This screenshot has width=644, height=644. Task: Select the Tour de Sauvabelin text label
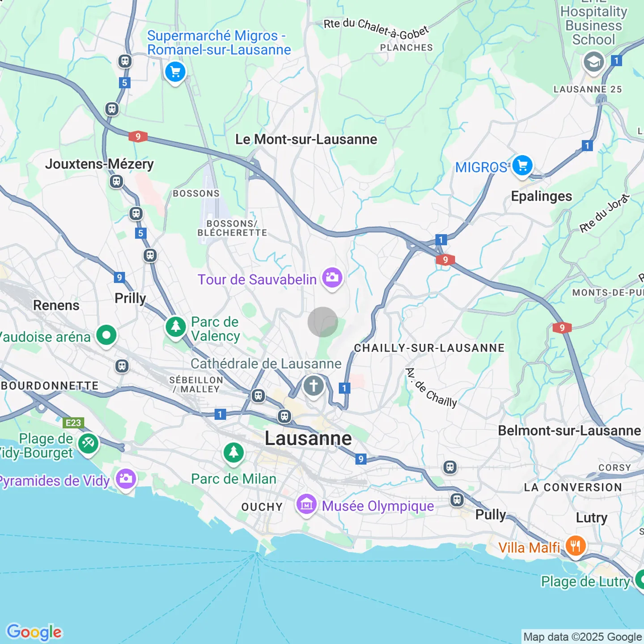point(257,280)
